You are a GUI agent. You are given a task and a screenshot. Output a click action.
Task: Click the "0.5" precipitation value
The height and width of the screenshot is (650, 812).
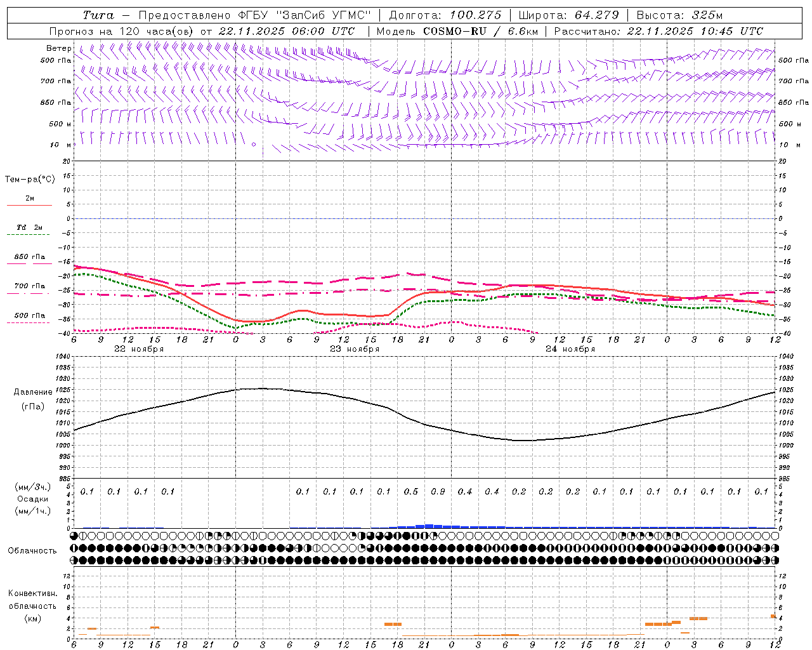pos(411,491)
